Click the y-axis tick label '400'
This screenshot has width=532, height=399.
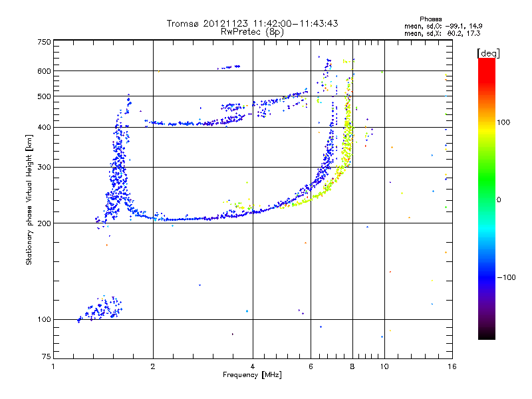[45, 127]
